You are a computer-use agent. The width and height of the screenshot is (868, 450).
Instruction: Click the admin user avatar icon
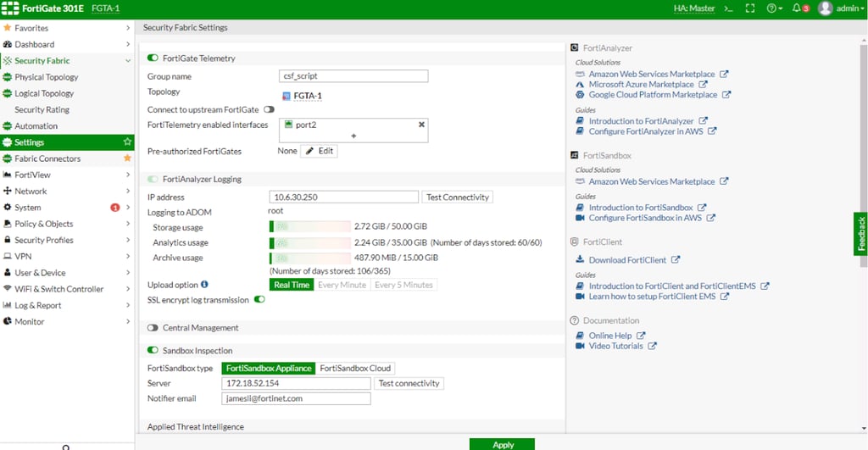[825, 8]
